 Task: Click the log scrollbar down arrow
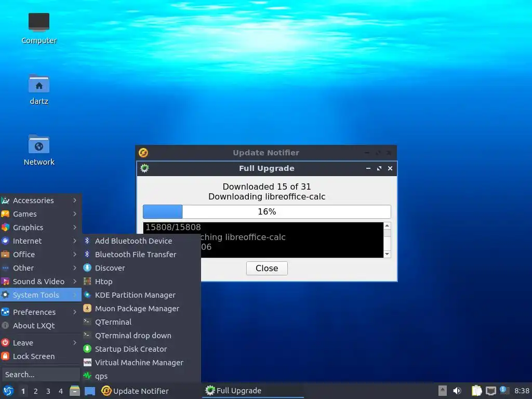click(387, 254)
